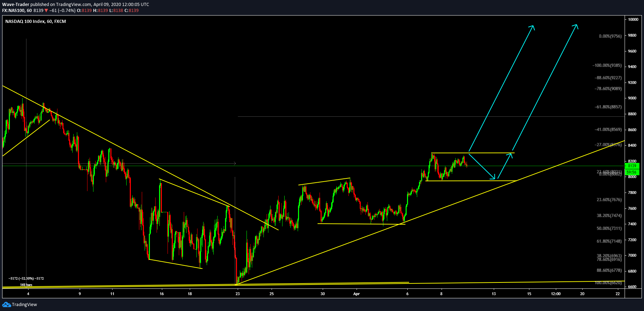This screenshot has width=644, height=311.
Task: Click the 20 date on time axis
Action: [582, 294]
